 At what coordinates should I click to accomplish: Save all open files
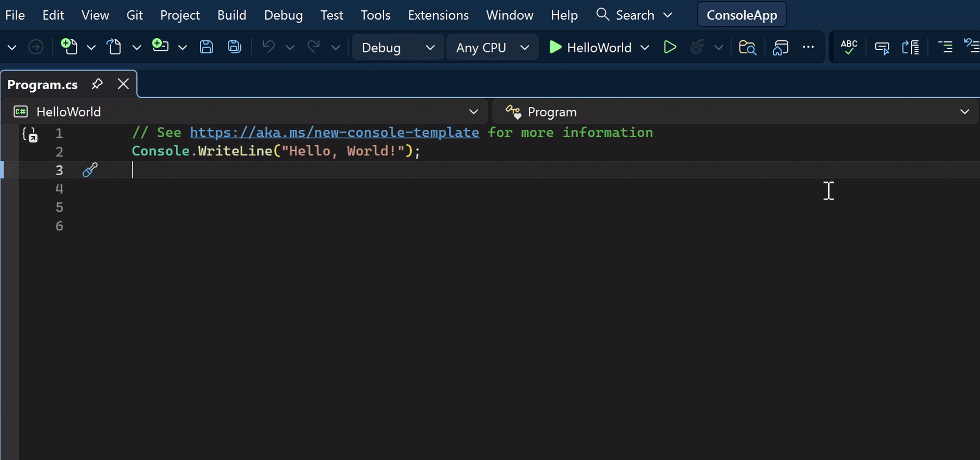point(234,47)
